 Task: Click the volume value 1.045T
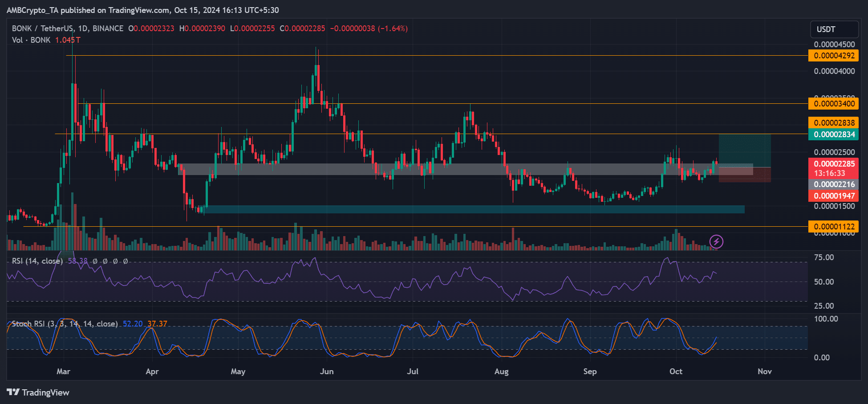(68, 40)
